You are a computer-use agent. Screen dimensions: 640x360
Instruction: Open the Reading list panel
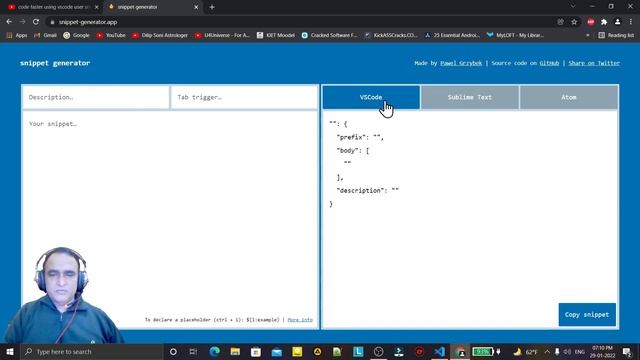pyautogui.click(x=616, y=35)
